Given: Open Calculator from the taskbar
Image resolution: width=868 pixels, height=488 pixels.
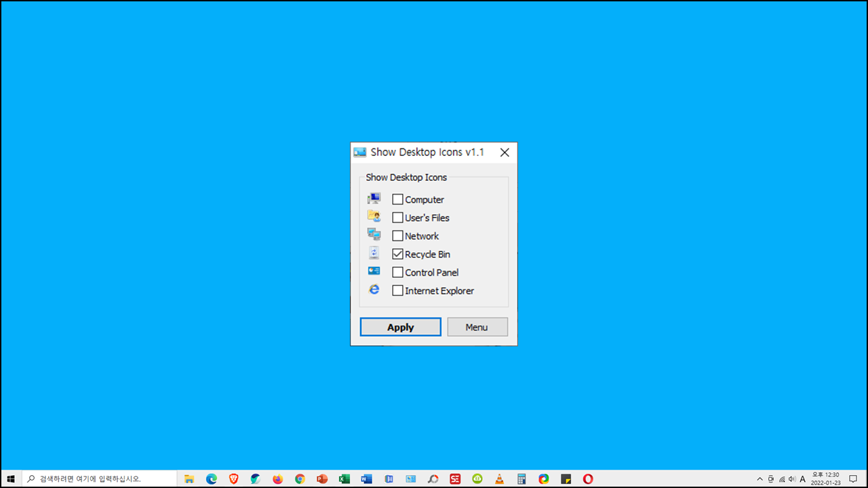Looking at the screenshot, I should (521, 479).
